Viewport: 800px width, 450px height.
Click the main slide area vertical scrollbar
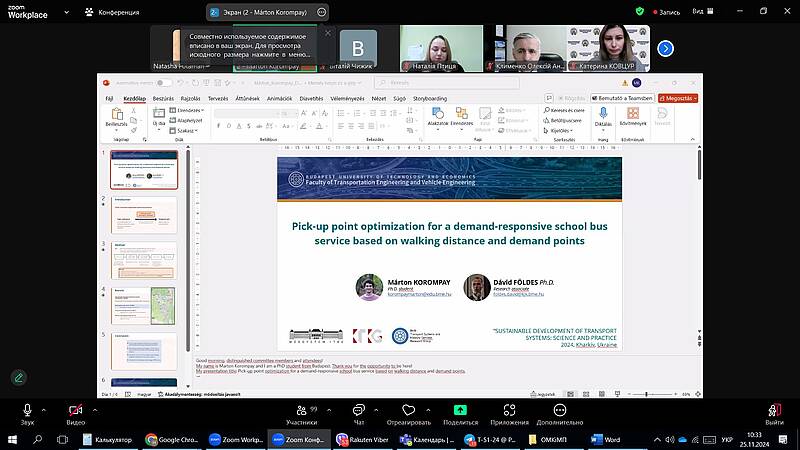699,164
